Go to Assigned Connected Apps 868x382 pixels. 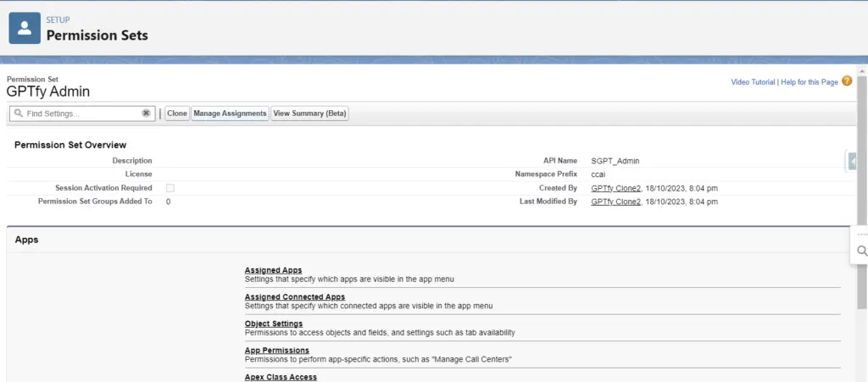tap(294, 296)
